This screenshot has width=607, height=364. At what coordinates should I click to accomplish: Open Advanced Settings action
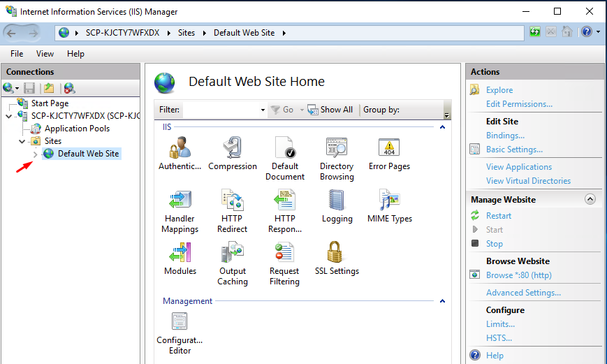[x=523, y=293]
